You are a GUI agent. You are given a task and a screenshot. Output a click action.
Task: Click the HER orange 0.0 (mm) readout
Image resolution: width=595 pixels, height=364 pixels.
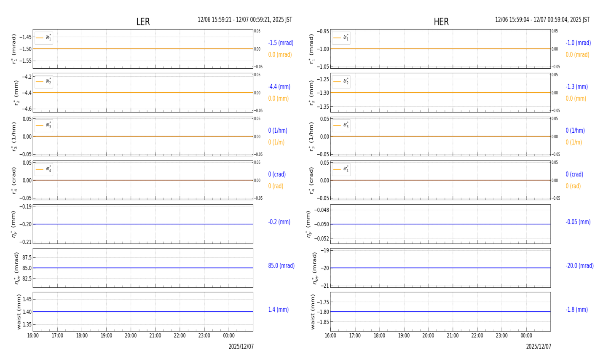pos(576,99)
